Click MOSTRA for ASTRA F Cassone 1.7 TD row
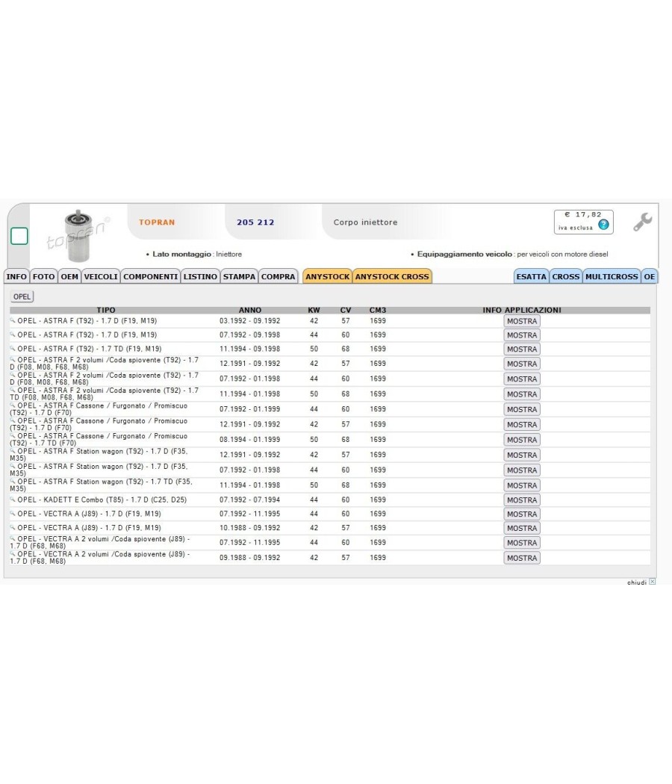 [522, 440]
